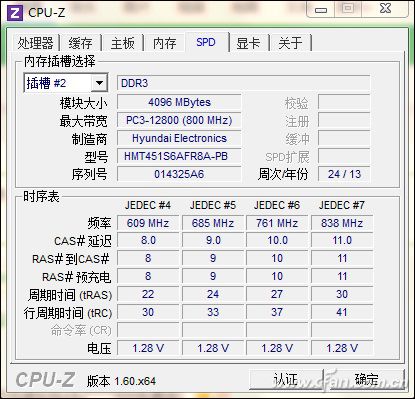Switch to the 内存 tab
This screenshot has width=415, height=399.
click(x=165, y=43)
